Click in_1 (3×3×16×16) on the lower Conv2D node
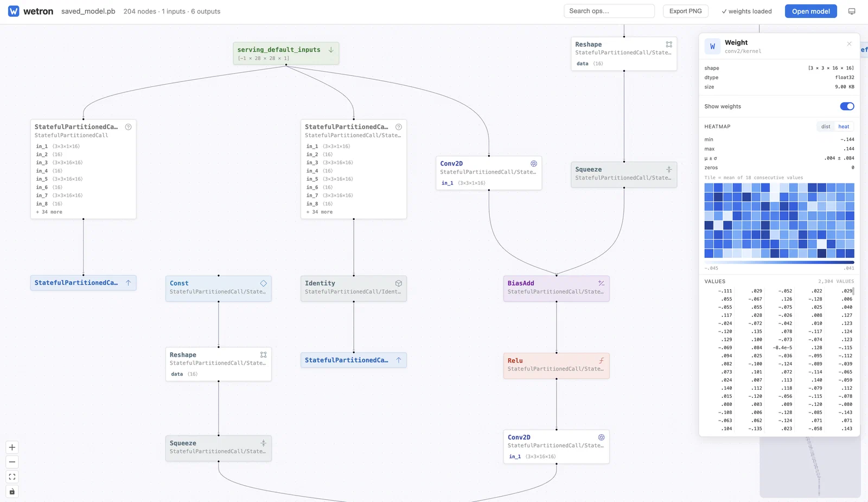 [x=532, y=456]
